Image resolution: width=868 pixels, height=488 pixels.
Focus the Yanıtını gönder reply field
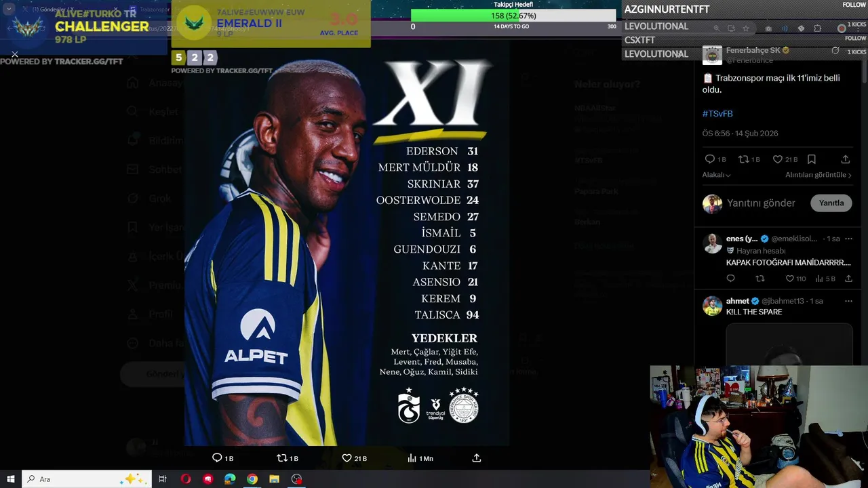pos(761,203)
